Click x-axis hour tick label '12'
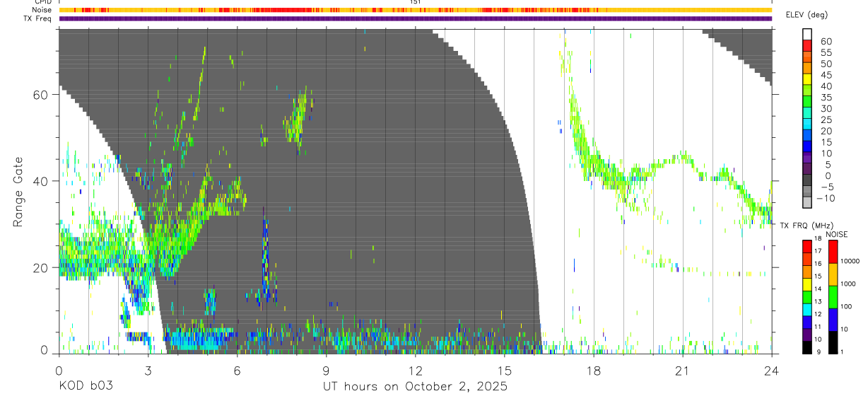 tap(415, 371)
